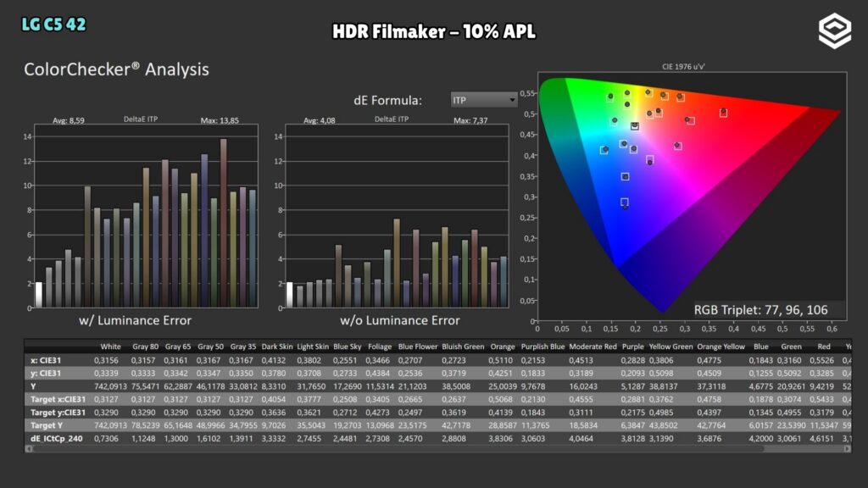Open the dE Formula ITP dropdown
The image size is (868, 488).
(484, 100)
